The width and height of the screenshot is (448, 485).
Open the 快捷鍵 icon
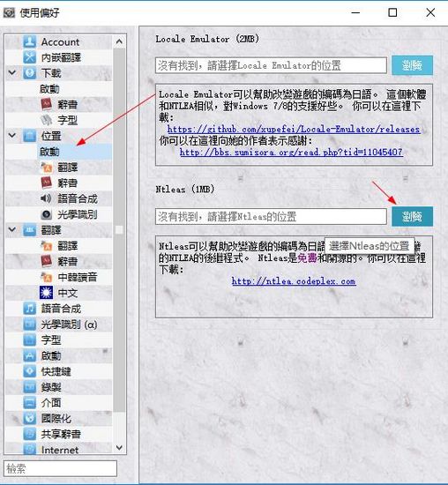[30, 371]
